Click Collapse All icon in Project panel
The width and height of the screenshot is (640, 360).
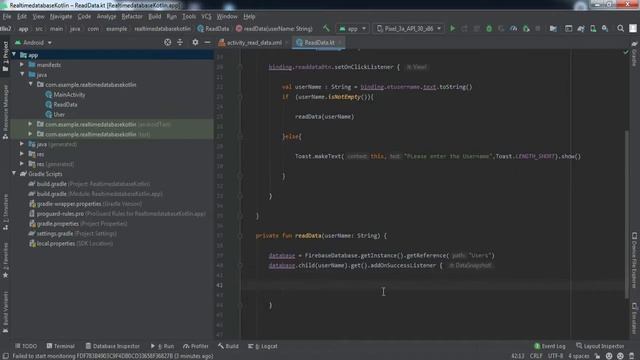point(180,42)
